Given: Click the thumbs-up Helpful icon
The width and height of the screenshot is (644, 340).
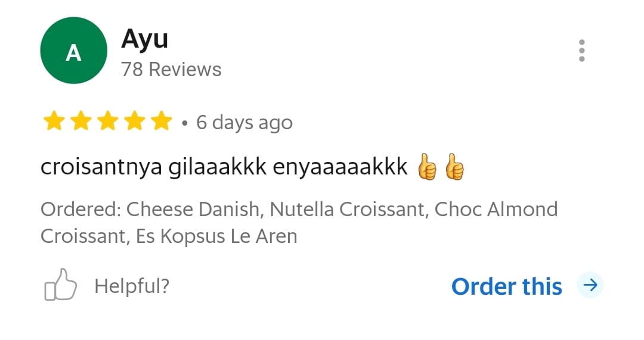Looking at the screenshot, I should (60, 285).
